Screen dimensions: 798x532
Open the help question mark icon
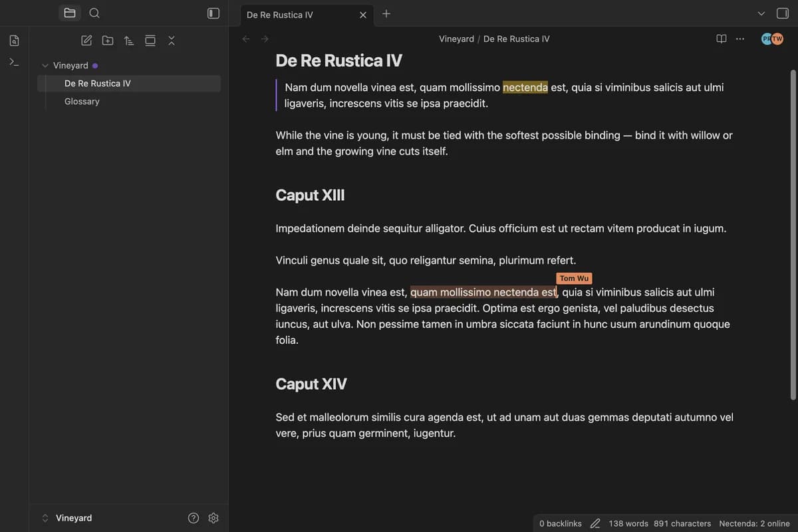[x=194, y=518]
